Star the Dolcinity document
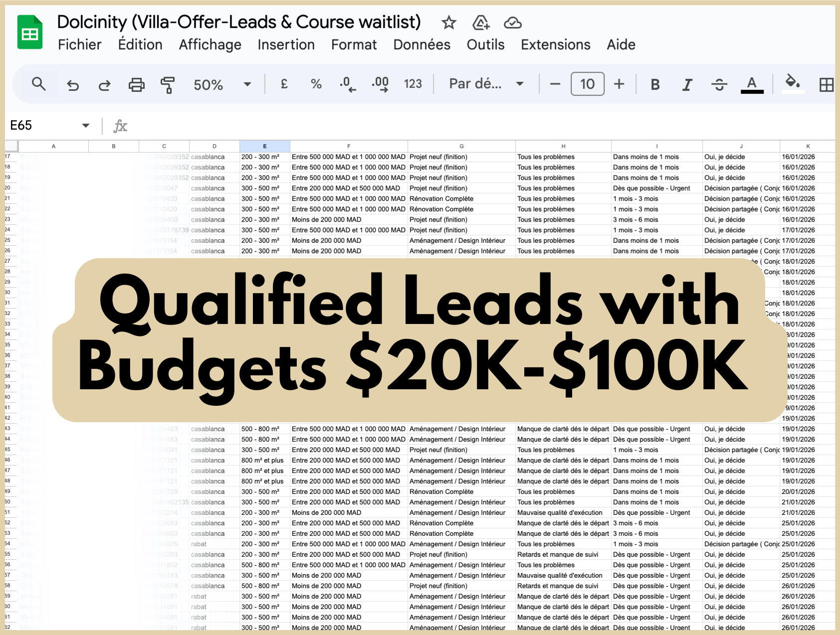 448,22
